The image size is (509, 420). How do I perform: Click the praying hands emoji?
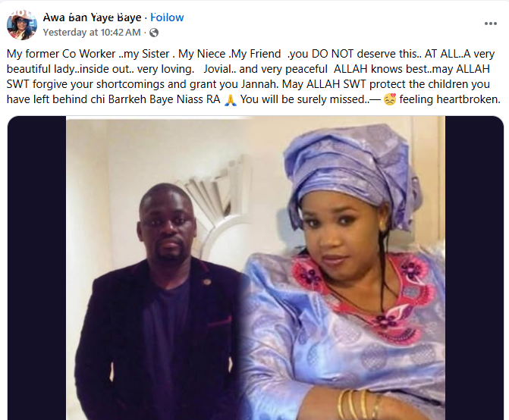point(230,99)
